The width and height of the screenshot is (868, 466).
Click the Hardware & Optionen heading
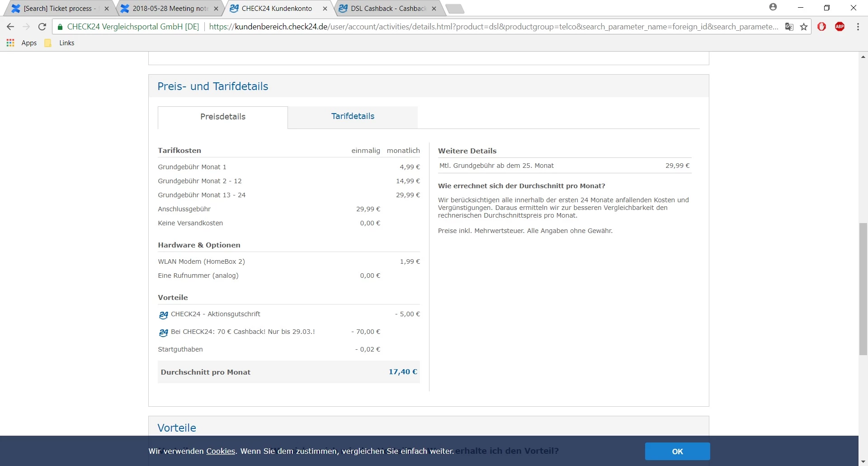(199, 245)
